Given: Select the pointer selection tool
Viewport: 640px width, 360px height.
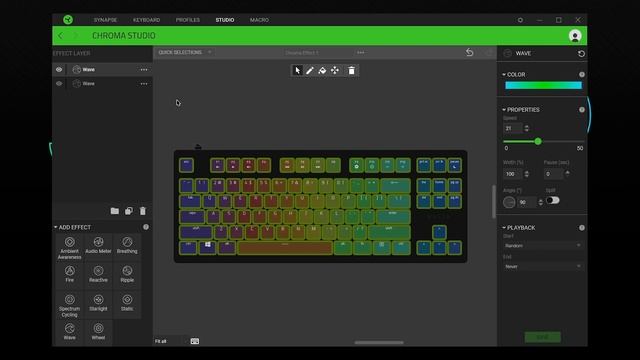Looking at the screenshot, I should point(298,71).
